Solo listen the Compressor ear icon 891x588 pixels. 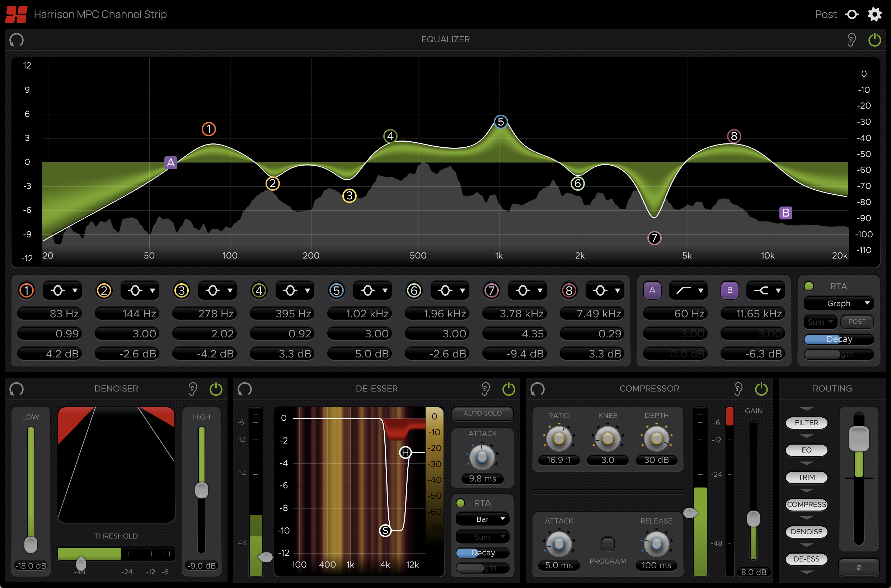(x=738, y=389)
